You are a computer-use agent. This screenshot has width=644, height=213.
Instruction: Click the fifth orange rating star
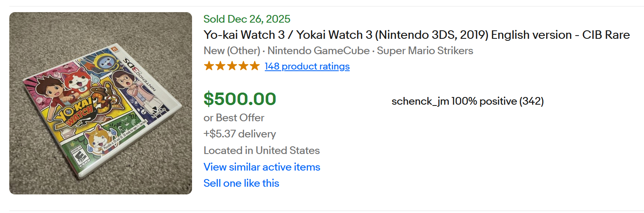click(x=254, y=66)
